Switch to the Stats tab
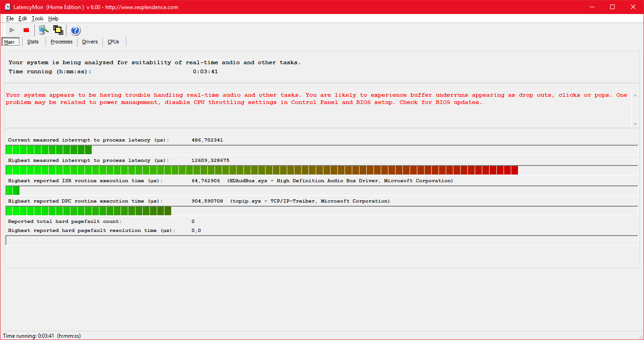This screenshot has width=644, height=340. click(33, 42)
